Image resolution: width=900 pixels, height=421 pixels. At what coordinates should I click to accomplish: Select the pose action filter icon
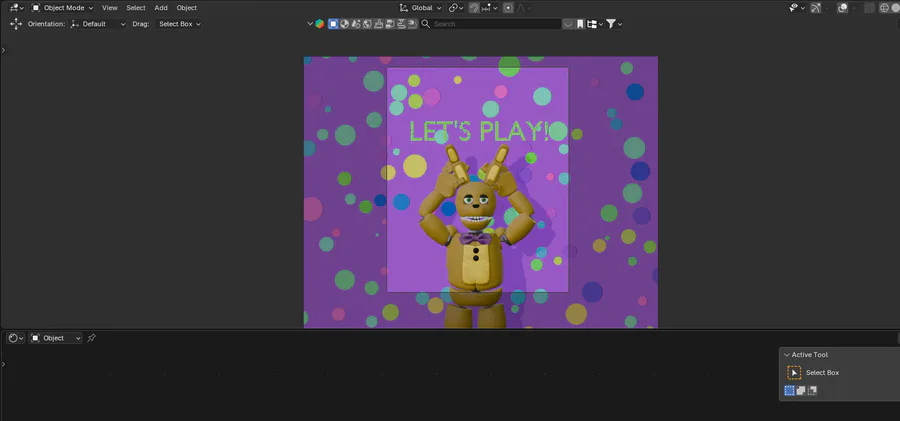401,24
